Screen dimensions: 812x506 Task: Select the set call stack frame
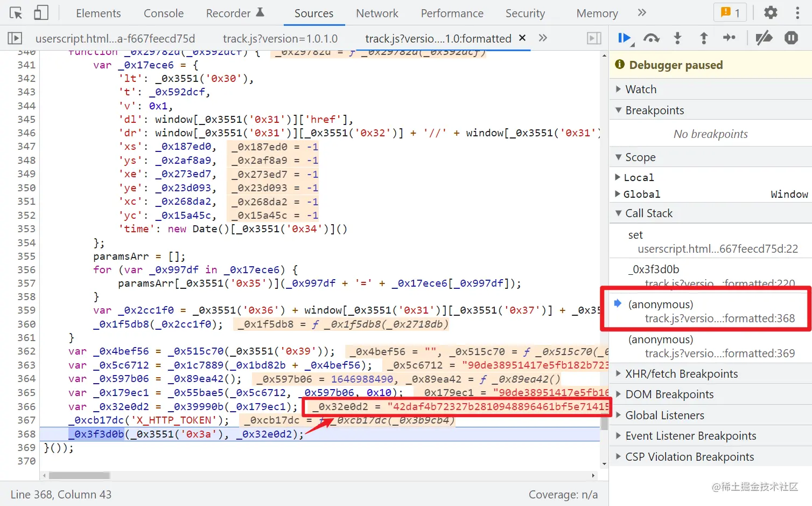711,241
